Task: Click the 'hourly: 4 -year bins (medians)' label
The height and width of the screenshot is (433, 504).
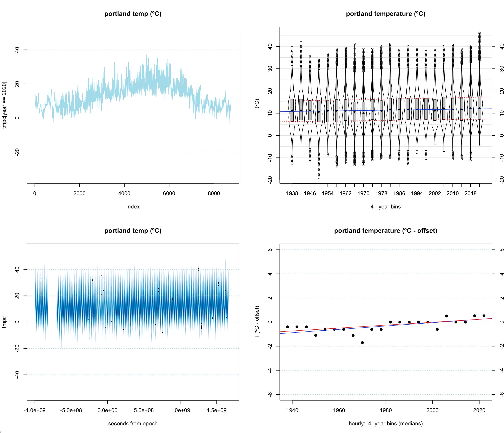Action: 386,424
